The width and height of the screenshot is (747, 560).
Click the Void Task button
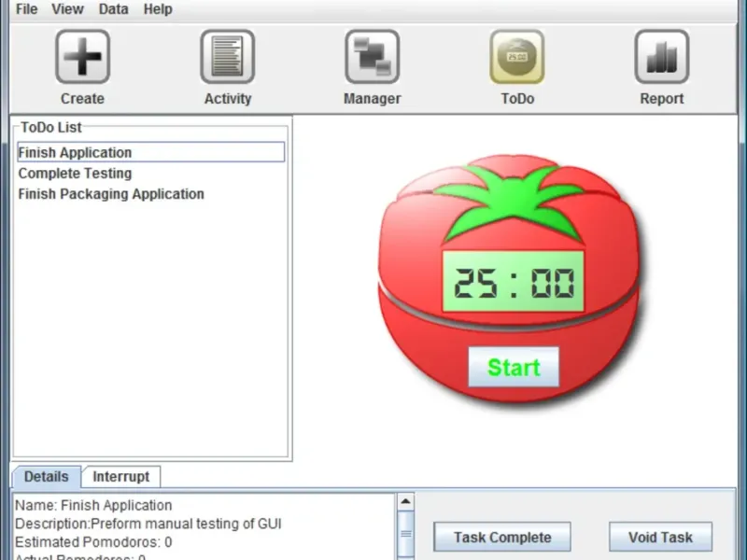660,538
